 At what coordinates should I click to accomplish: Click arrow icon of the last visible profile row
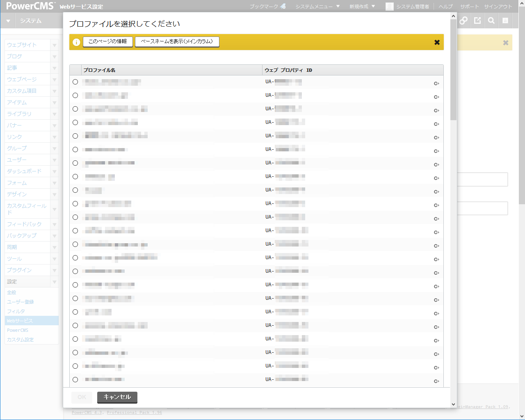pos(436,381)
